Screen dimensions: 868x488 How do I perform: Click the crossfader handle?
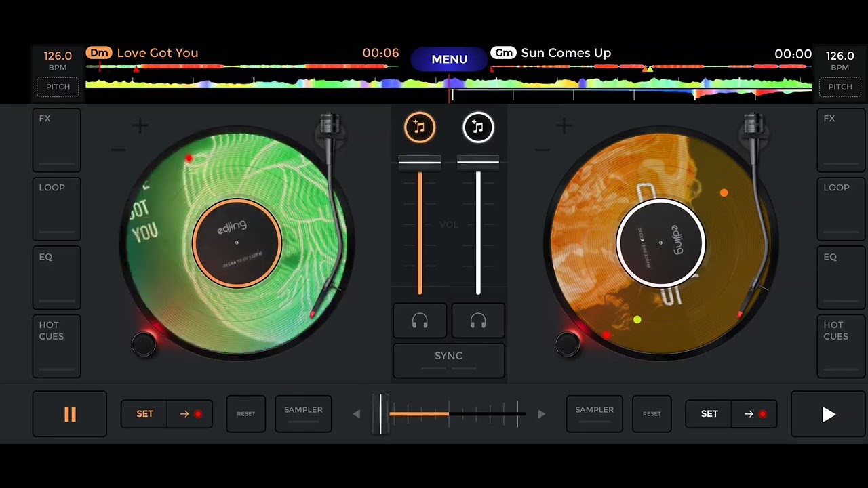tap(381, 413)
